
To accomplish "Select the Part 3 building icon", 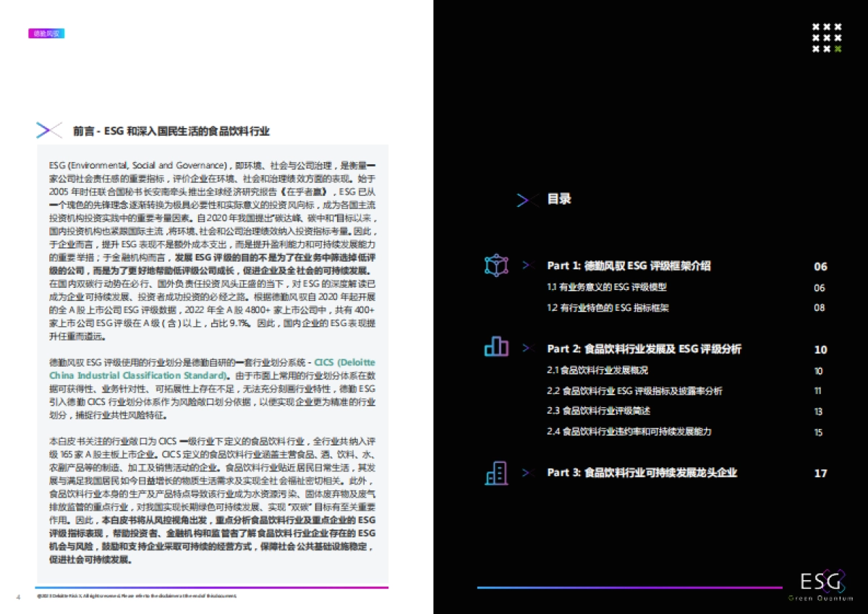I will [495, 472].
